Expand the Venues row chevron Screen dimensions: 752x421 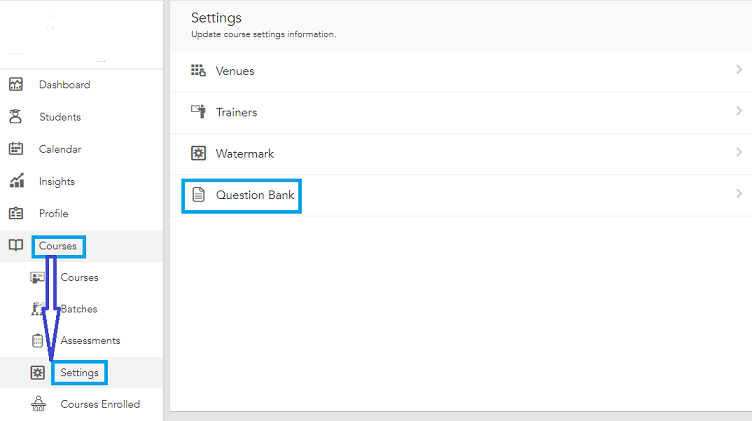[x=739, y=70]
